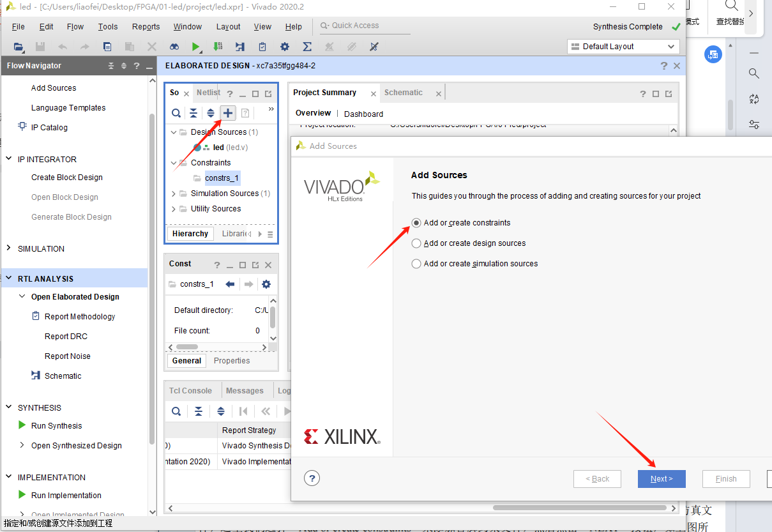Open the File menu

[19, 27]
